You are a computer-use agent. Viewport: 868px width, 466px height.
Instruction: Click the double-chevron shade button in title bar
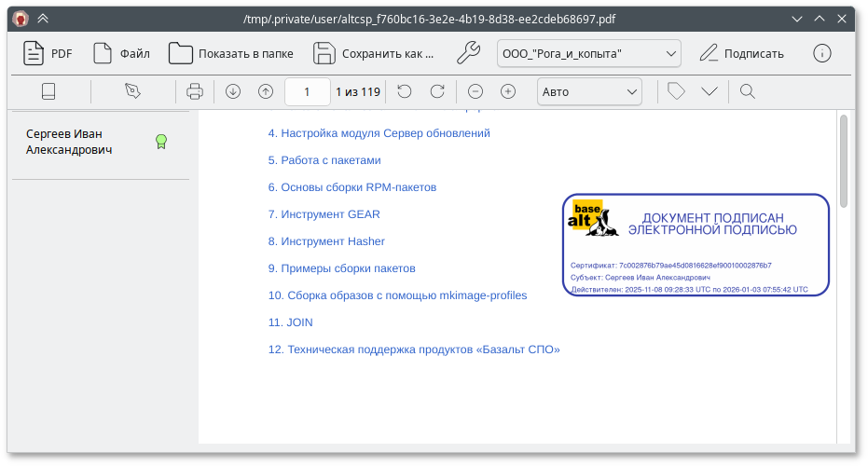pos(43,19)
